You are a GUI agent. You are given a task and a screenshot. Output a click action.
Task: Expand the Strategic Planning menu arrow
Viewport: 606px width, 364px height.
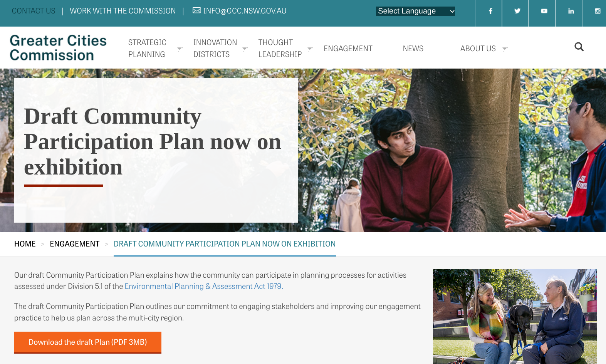coord(180,49)
